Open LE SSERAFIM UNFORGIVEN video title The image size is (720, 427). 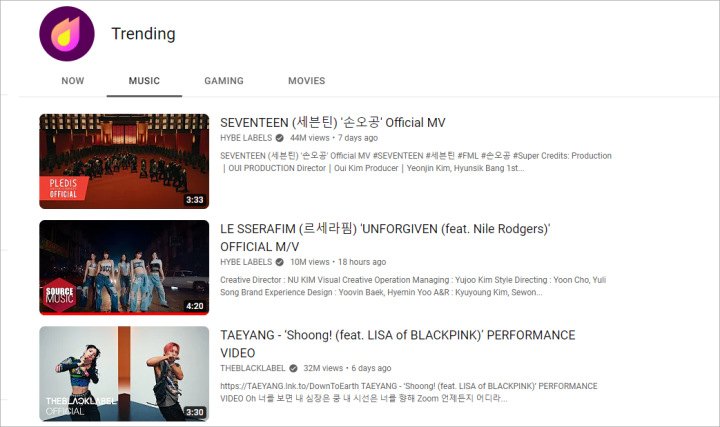click(385, 237)
